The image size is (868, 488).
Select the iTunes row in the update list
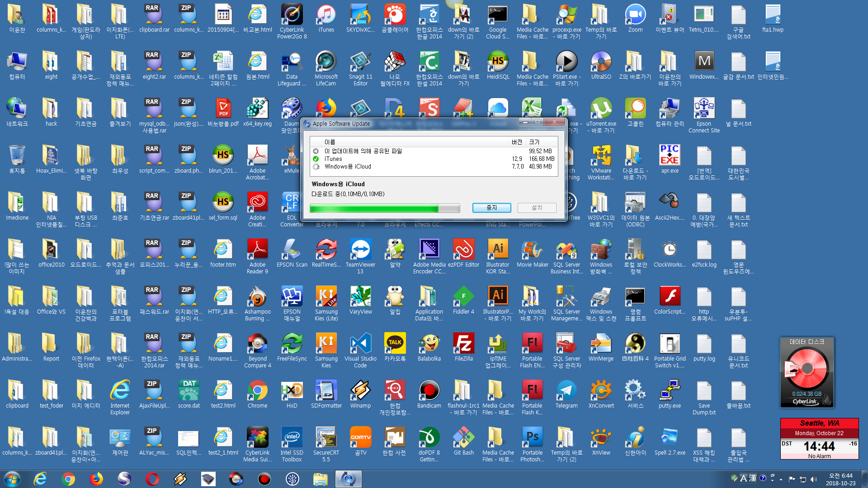[x=433, y=159]
